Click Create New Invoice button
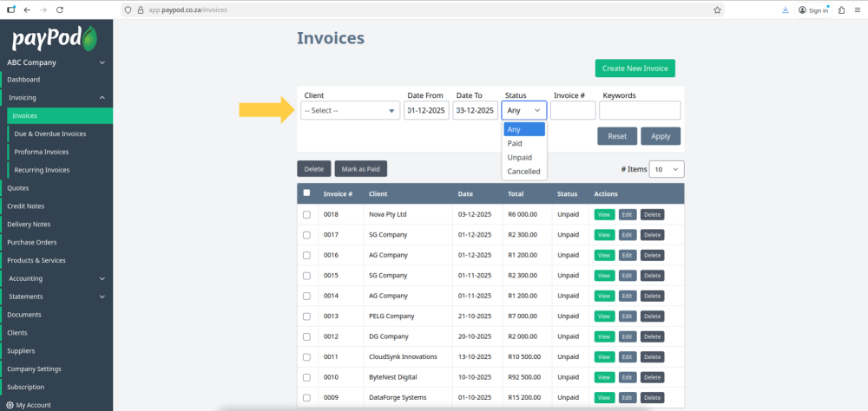Screen dimensions: 868x411 coord(635,68)
